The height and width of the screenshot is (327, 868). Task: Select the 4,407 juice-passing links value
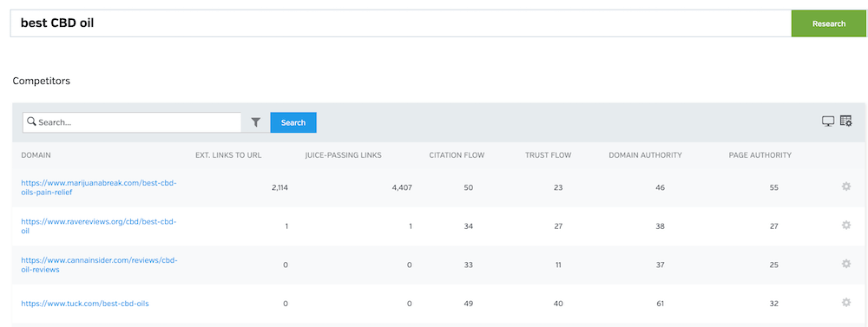pos(403,187)
